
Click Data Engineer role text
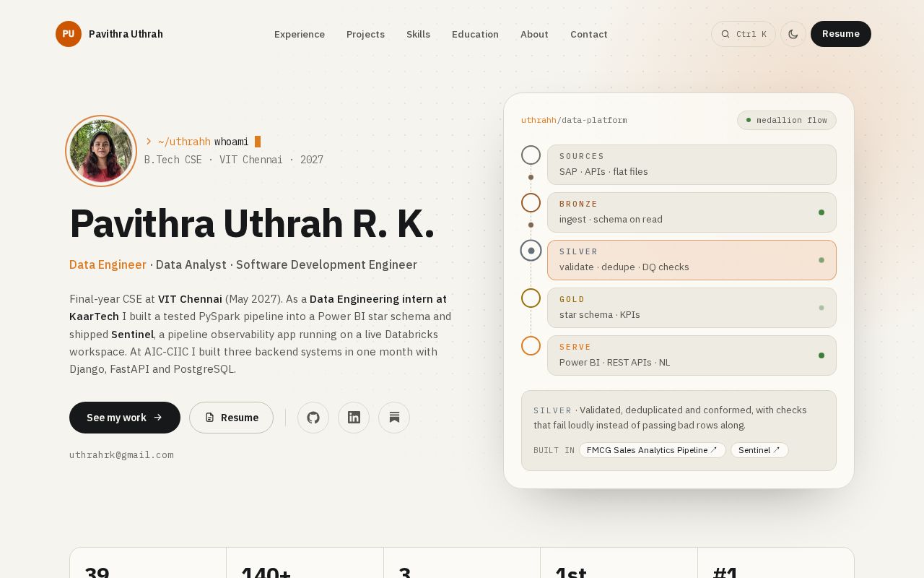108,264
